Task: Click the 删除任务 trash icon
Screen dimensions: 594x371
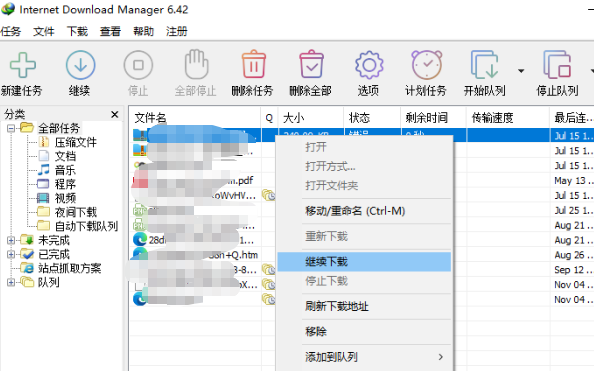Action: [253, 64]
